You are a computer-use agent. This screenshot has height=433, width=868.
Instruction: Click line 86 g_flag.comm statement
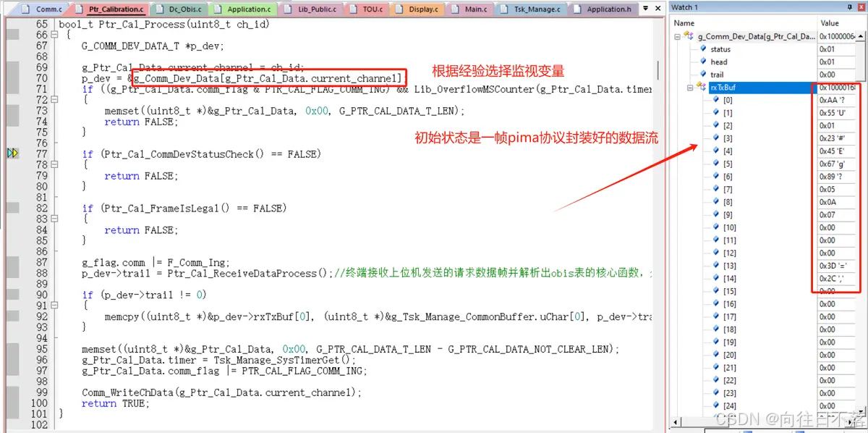click(x=156, y=262)
